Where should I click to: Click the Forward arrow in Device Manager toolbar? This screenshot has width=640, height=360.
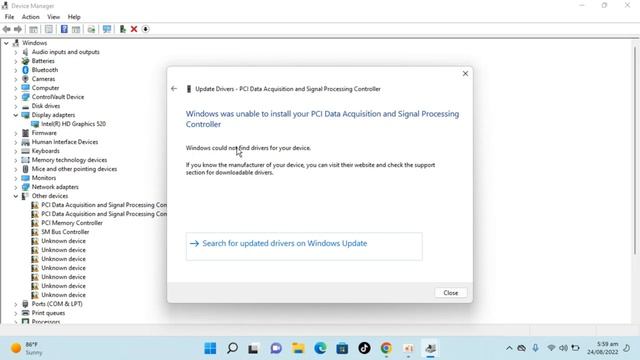pos(18,29)
